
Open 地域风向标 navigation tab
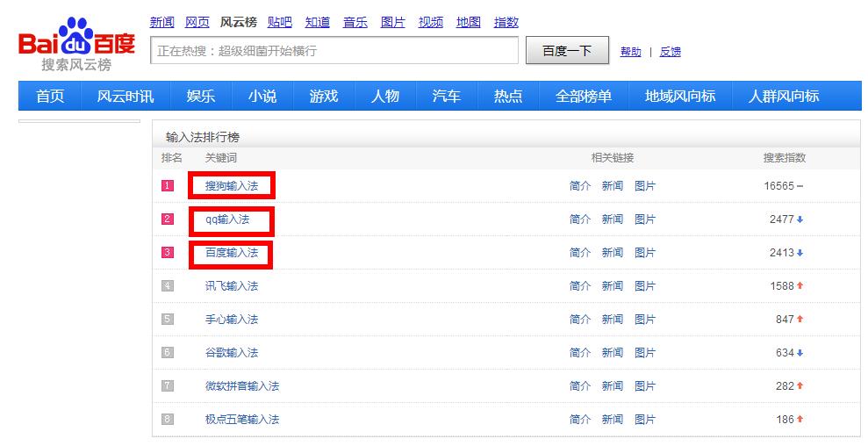click(x=680, y=96)
